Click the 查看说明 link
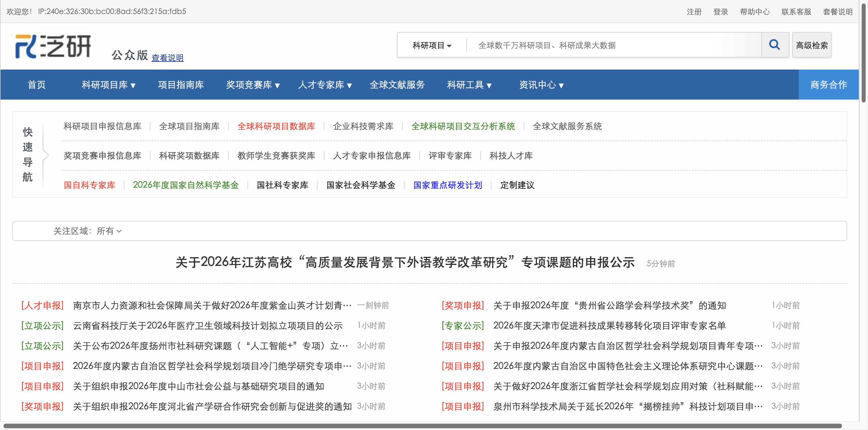 click(167, 58)
